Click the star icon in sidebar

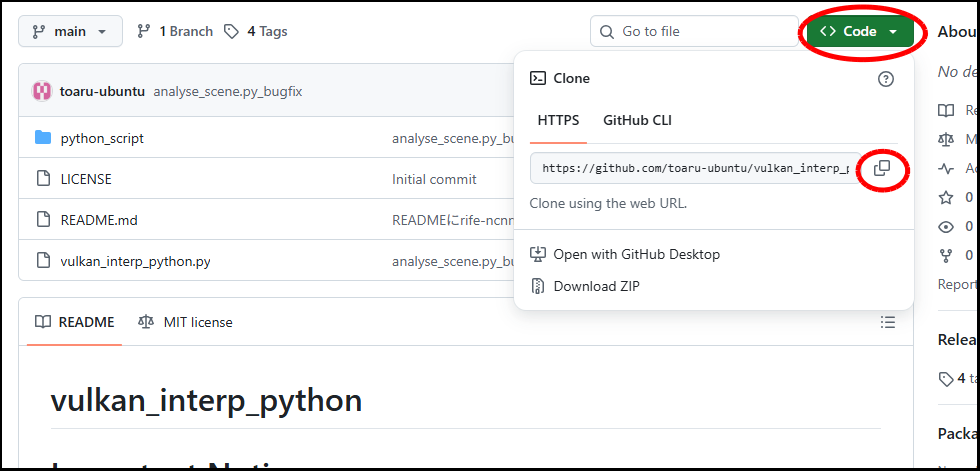(x=945, y=198)
